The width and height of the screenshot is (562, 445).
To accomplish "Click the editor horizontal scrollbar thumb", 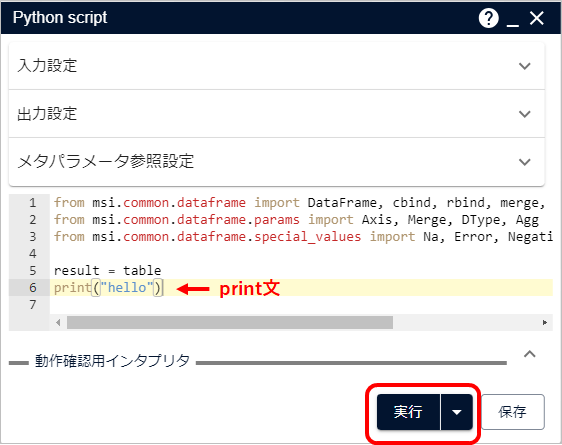I will click(230, 322).
